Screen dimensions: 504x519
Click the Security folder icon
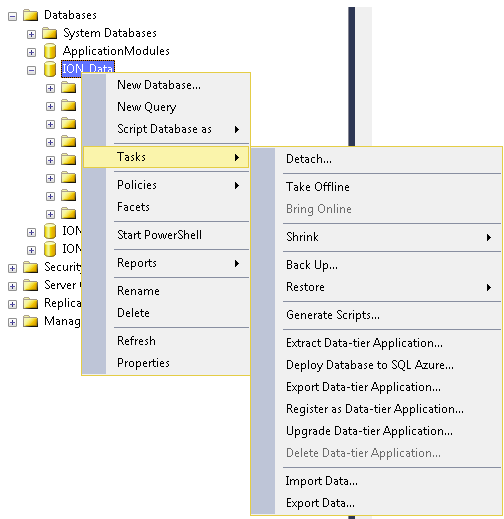(30, 267)
